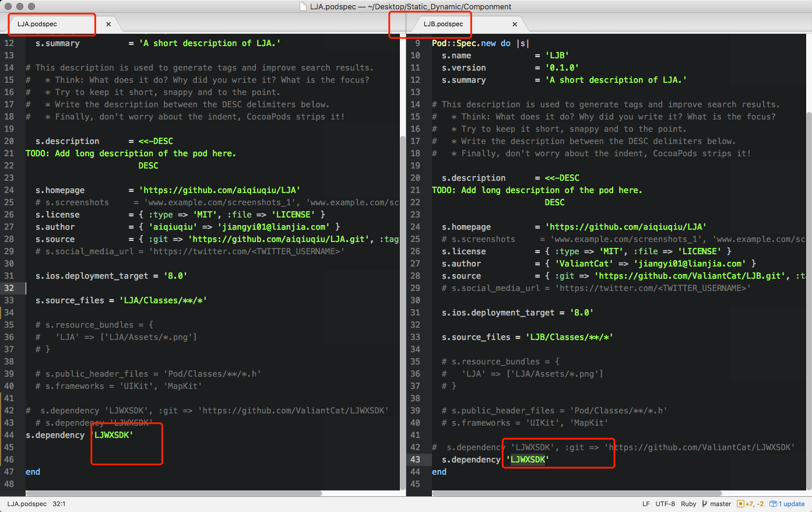This screenshot has width=812, height=512.
Task: Click s.dependency on line 44 in LJA.podspec
Action: [55, 435]
